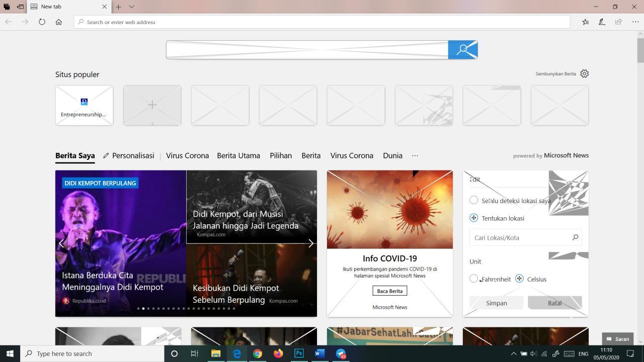Click the Simpan button

[x=497, y=303]
